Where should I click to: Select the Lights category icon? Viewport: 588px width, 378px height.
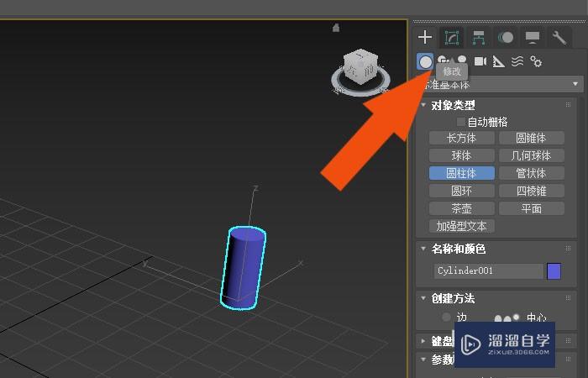tap(462, 60)
